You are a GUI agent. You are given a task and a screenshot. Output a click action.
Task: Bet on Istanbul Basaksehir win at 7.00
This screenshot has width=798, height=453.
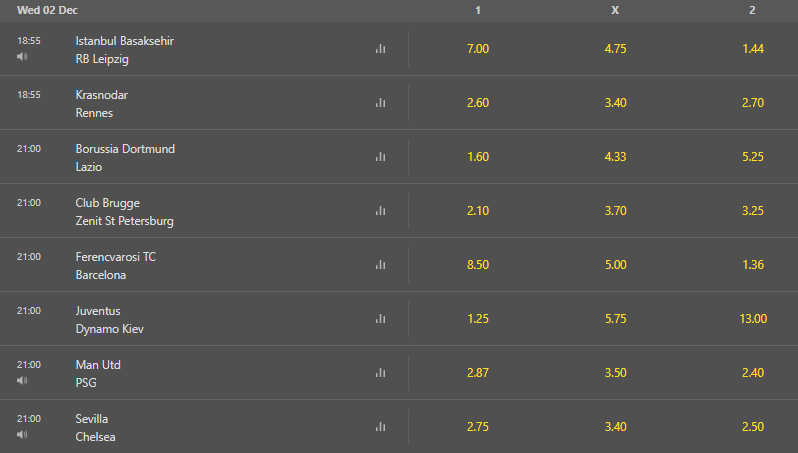[478, 49]
